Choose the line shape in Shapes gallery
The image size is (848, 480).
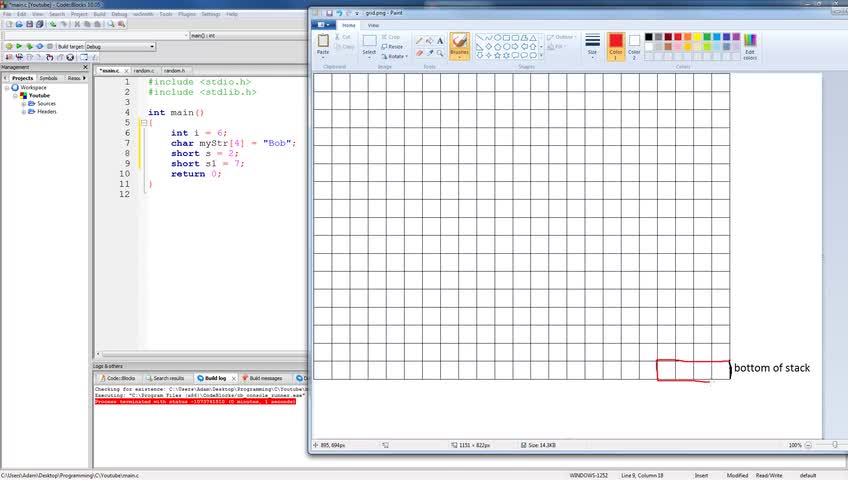coord(480,38)
